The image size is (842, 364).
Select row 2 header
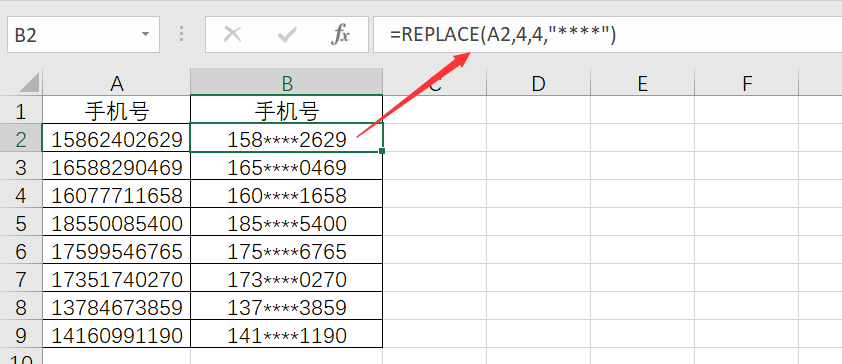point(21,139)
